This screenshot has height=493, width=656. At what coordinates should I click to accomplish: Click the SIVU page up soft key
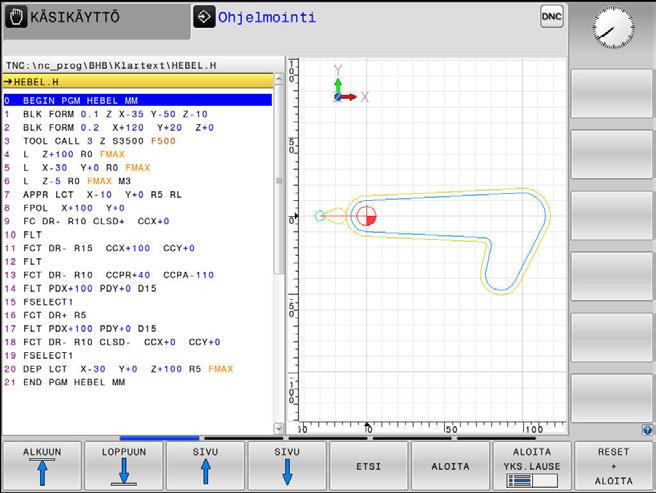pos(205,466)
